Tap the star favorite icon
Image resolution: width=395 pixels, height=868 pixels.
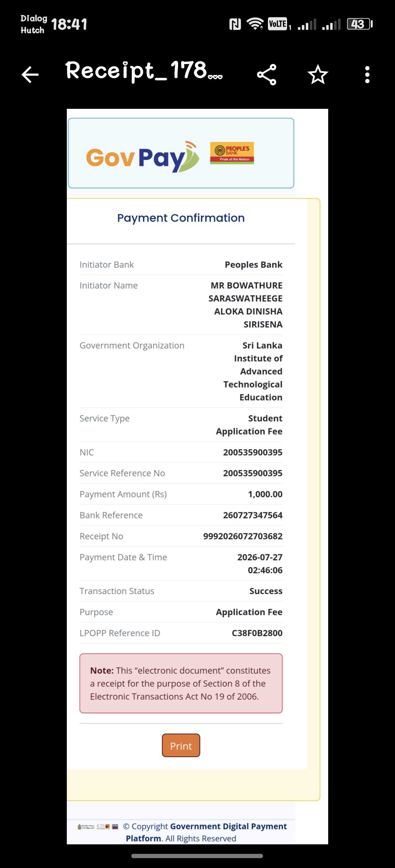pos(318,74)
